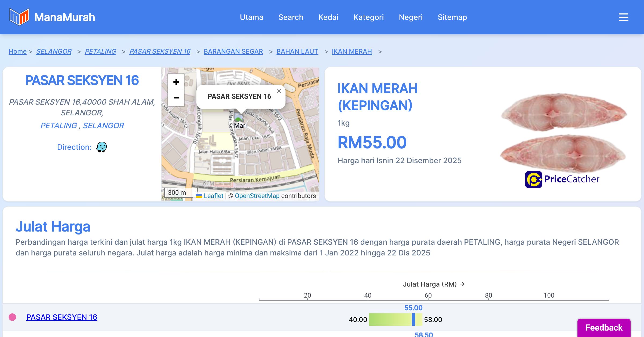Viewport: 644px width, 337px height.
Task: Open the hamburger menu
Action: (x=623, y=17)
